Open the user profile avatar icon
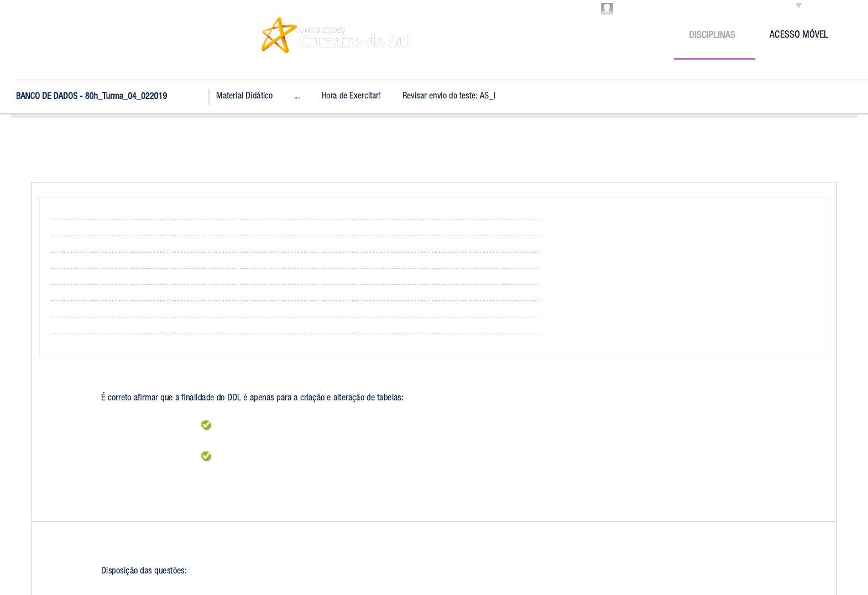 coord(606,8)
